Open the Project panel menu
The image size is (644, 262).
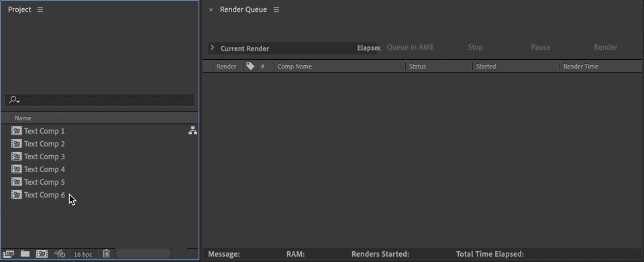click(x=40, y=10)
